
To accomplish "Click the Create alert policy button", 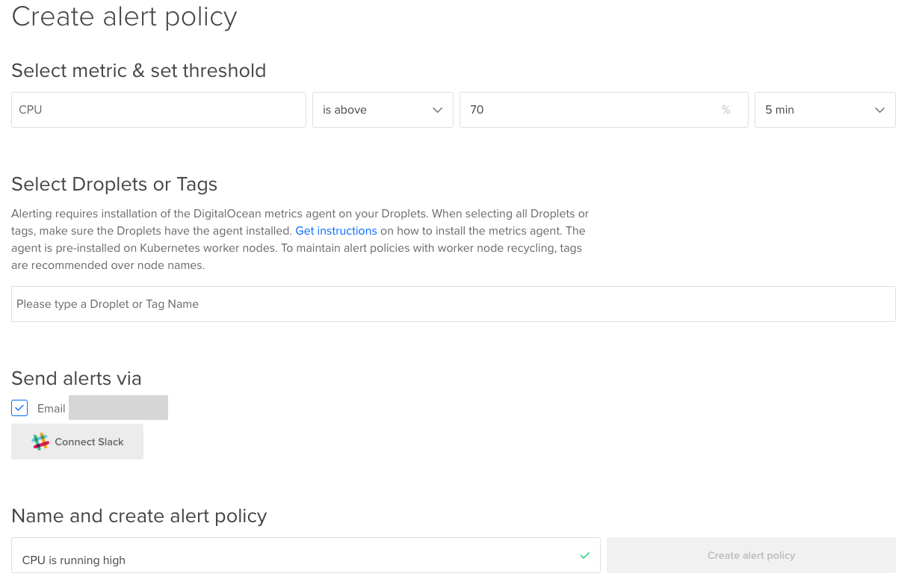I will point(751,554).
